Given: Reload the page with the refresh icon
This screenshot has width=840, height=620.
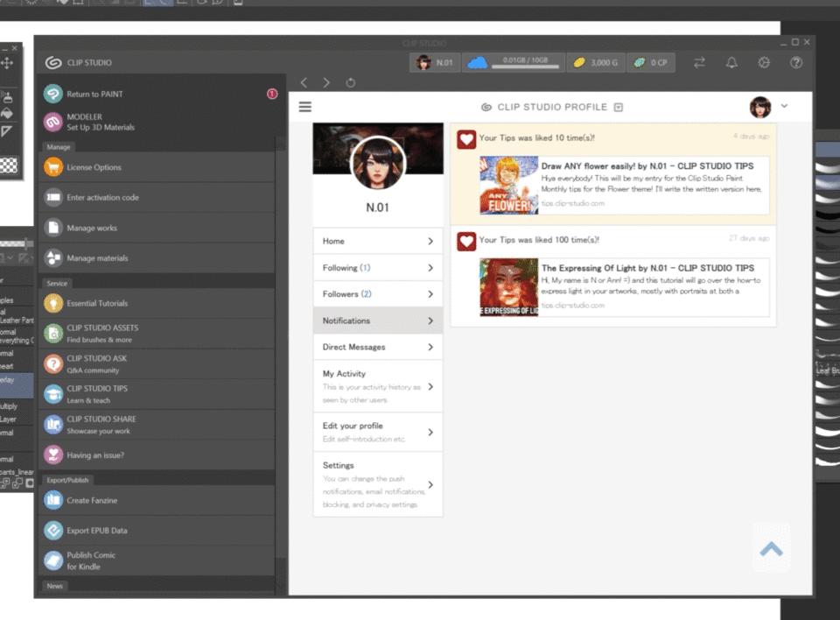Looking at the screenshot, I should tap(350, 82).
